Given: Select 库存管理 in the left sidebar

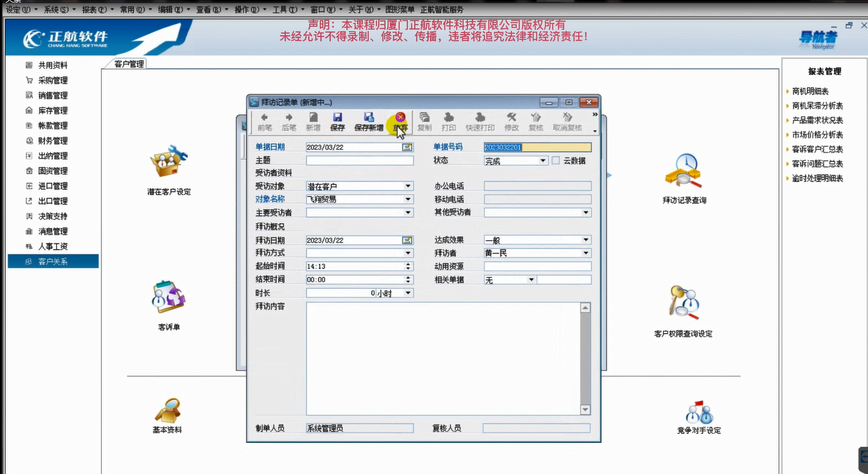Looking at the screenshot, I should [53, 111].
